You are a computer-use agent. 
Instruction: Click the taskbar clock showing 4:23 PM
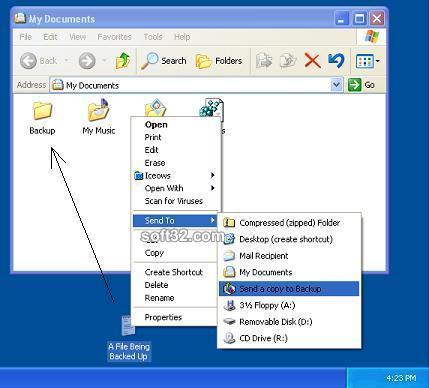tap(401, 378)
